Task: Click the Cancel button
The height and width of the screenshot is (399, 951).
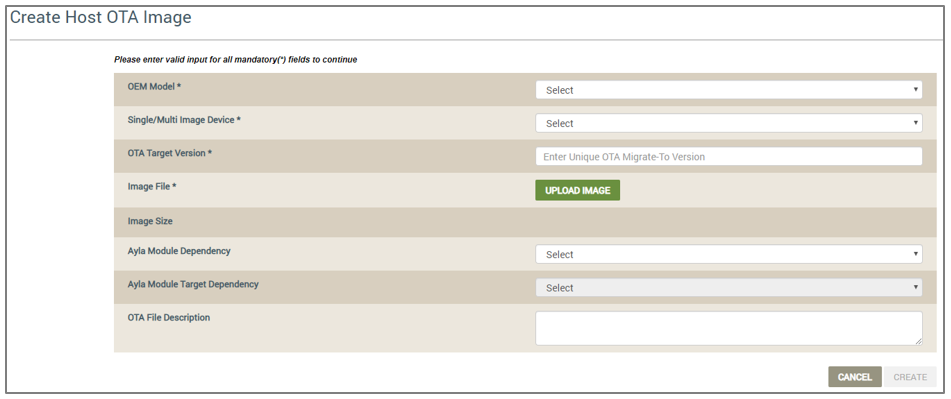Action: (855, 377)
